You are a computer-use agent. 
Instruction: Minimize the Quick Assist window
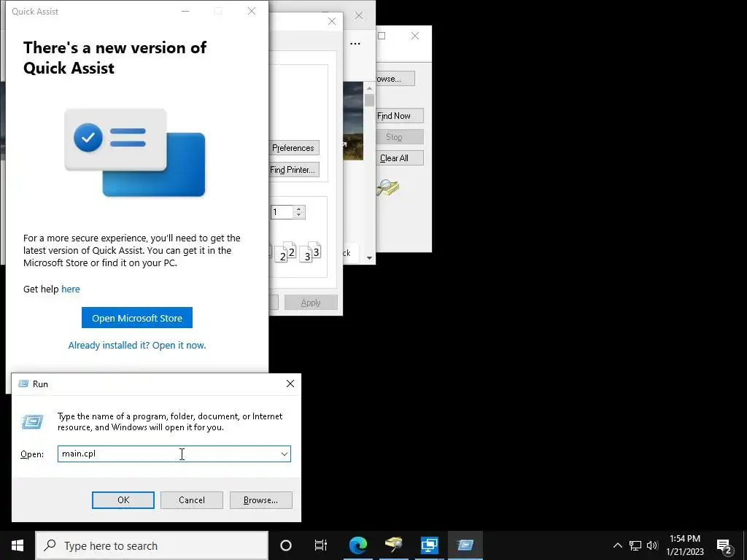coord(185,11)
